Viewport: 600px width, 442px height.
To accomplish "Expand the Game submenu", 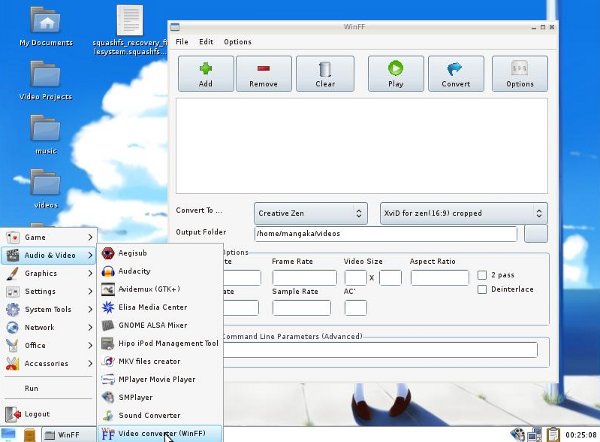I will click(49, 237).
